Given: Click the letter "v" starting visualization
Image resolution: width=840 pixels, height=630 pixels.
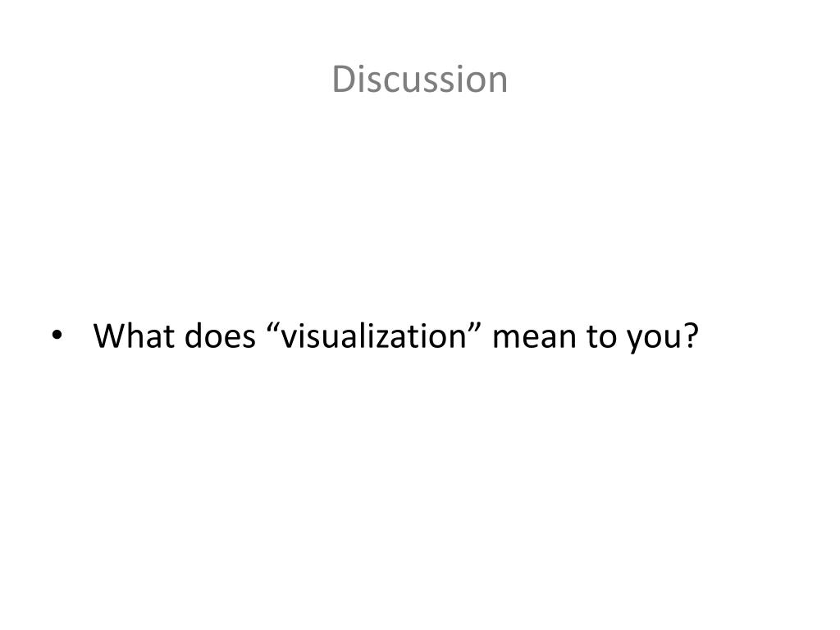Looking at the screenshot, I should 289,339.
